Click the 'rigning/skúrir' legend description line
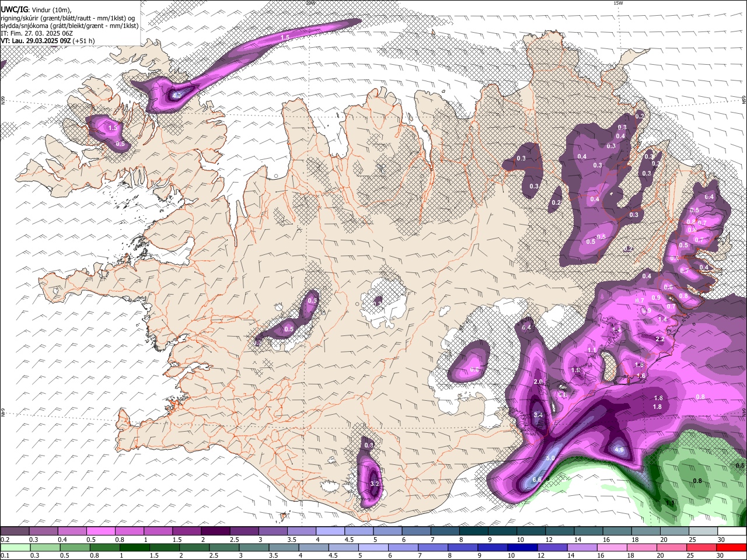The height and width of the screenshot is (560, 747). pyautogui.click(x=68, y=18)
